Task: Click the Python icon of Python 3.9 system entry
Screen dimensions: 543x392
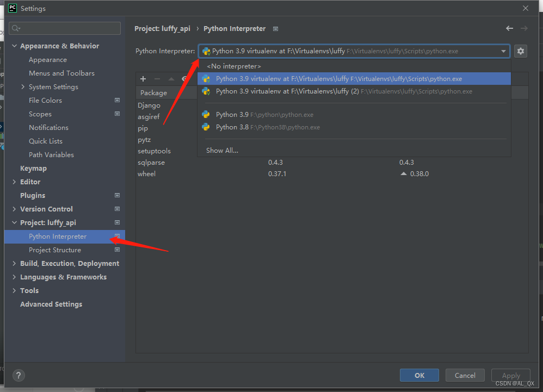Action: tap(206, 115)
